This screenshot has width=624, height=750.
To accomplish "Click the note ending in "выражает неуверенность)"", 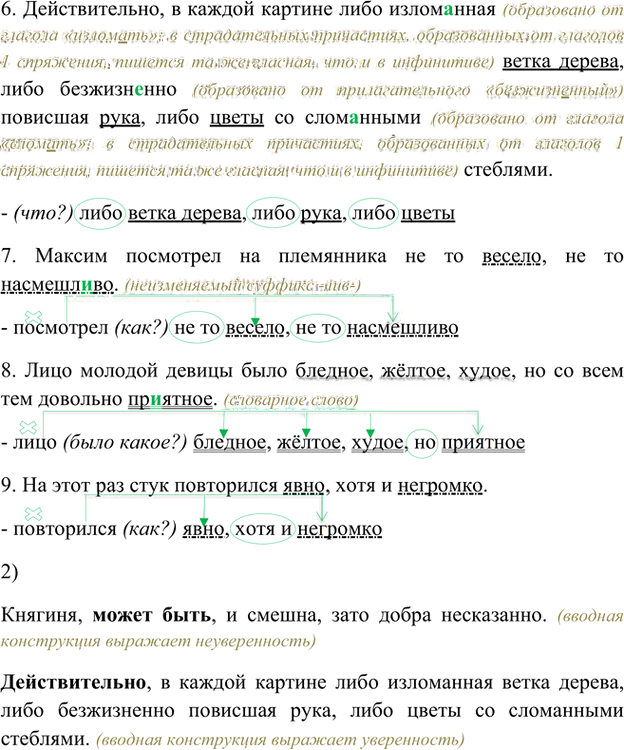I will 312,628.
